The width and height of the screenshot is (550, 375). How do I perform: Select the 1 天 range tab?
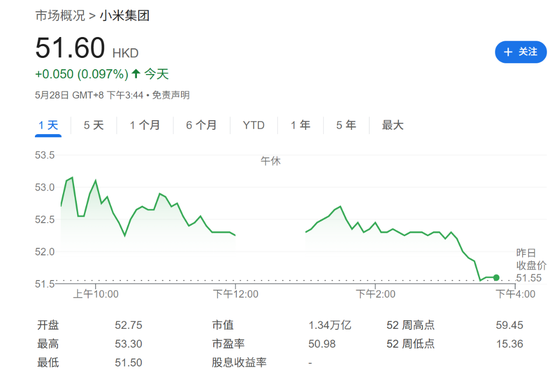[48, 125]
